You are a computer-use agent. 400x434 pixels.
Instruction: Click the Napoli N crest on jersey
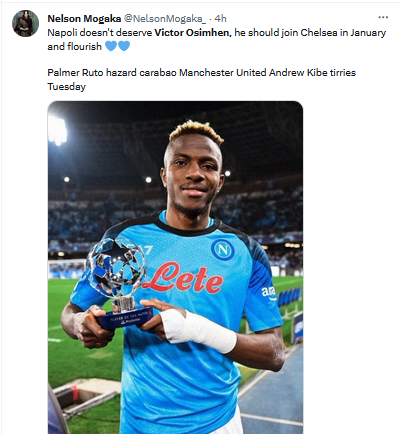[222, 249]
